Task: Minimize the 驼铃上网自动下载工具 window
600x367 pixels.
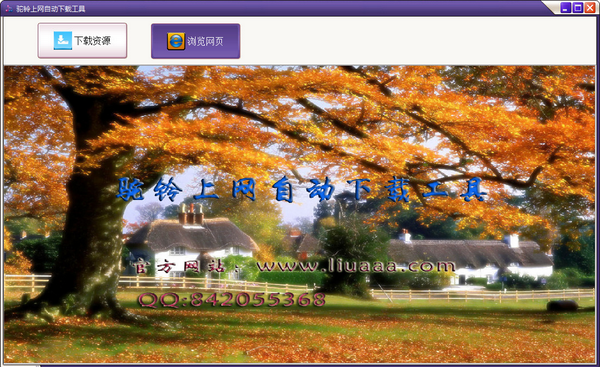Action: (566, 8)
